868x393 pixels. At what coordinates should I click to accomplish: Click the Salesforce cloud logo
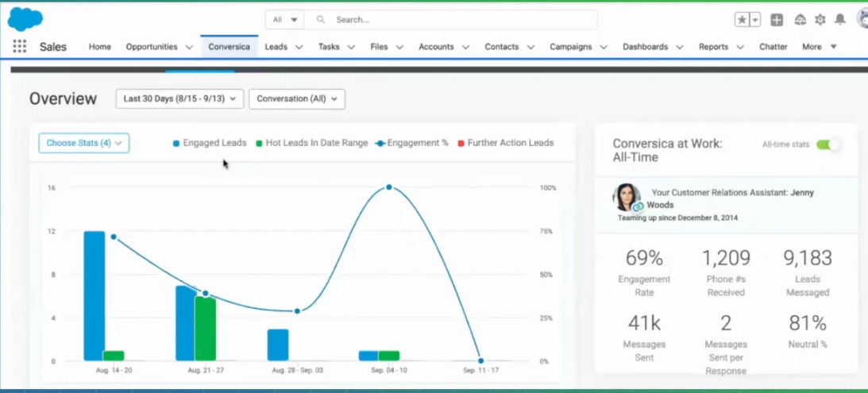[x=25, y=19]
